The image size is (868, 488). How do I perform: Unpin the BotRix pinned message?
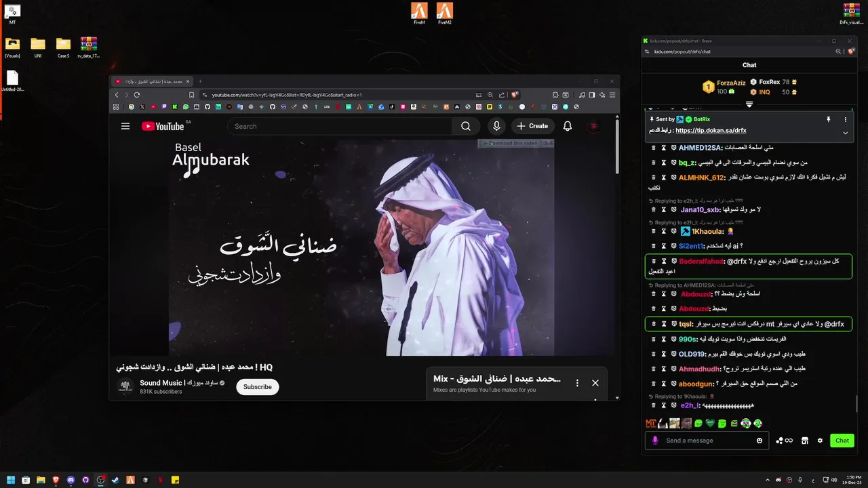click(828, 119)
